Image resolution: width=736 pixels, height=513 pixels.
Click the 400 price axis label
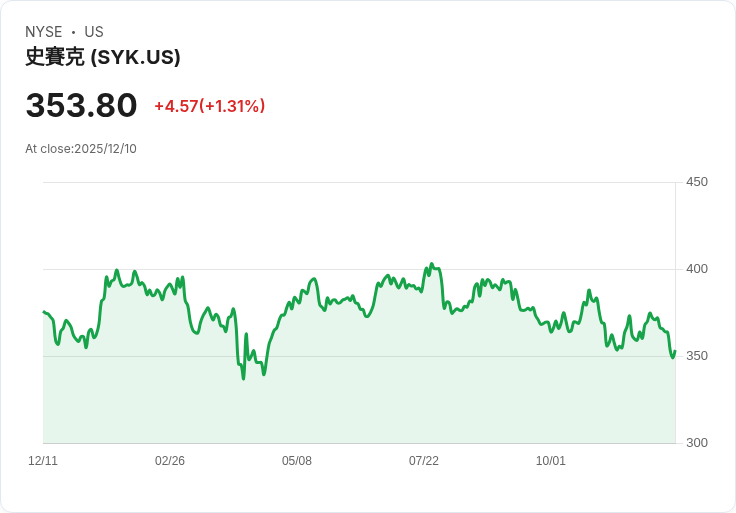click(697, 269)
